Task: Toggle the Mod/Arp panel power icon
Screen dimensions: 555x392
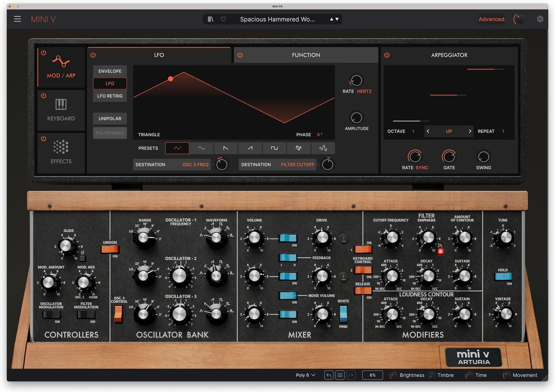Action: pyautogui.click(x=43, y=52)
